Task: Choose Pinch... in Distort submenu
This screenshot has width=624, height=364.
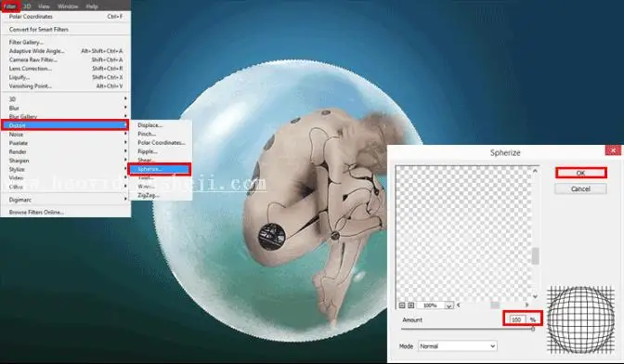Action: (161, 134)
